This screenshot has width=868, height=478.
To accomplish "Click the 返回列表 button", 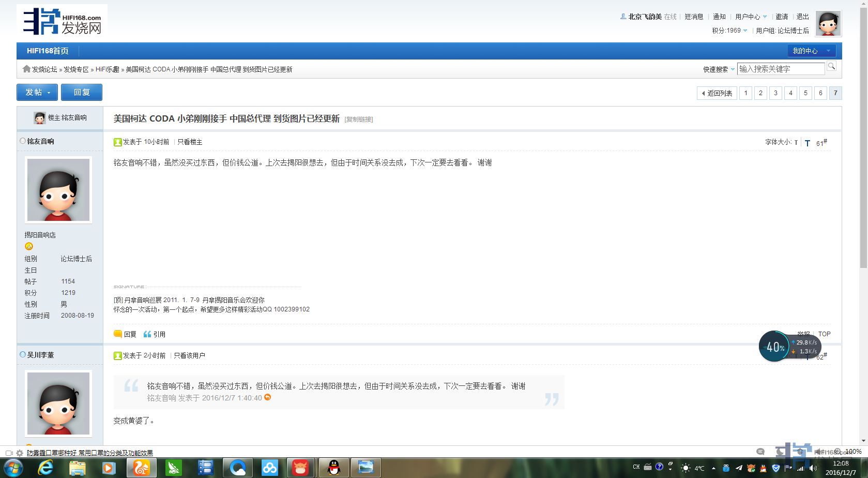I will pyautogui.click(x=717, y=93).
